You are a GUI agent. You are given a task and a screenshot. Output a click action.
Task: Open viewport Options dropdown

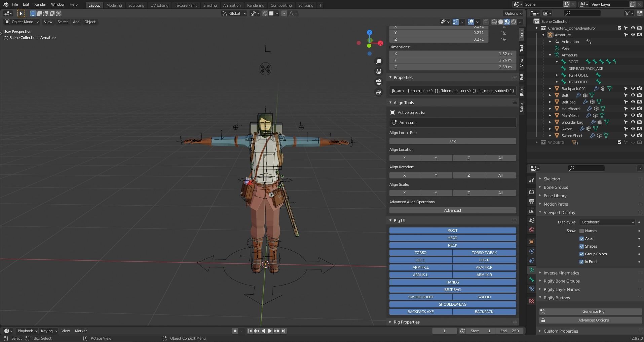click(x=513, y=13)
